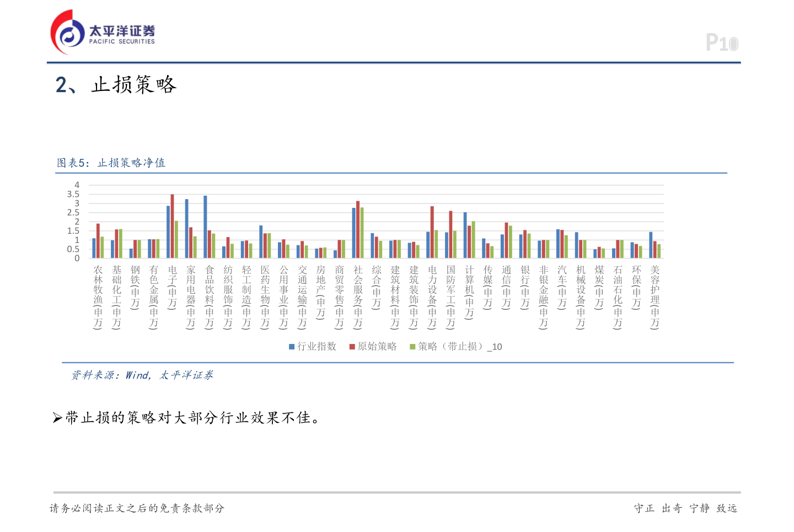Click the 计算机(申万) axis label

[x=469, y=292]
